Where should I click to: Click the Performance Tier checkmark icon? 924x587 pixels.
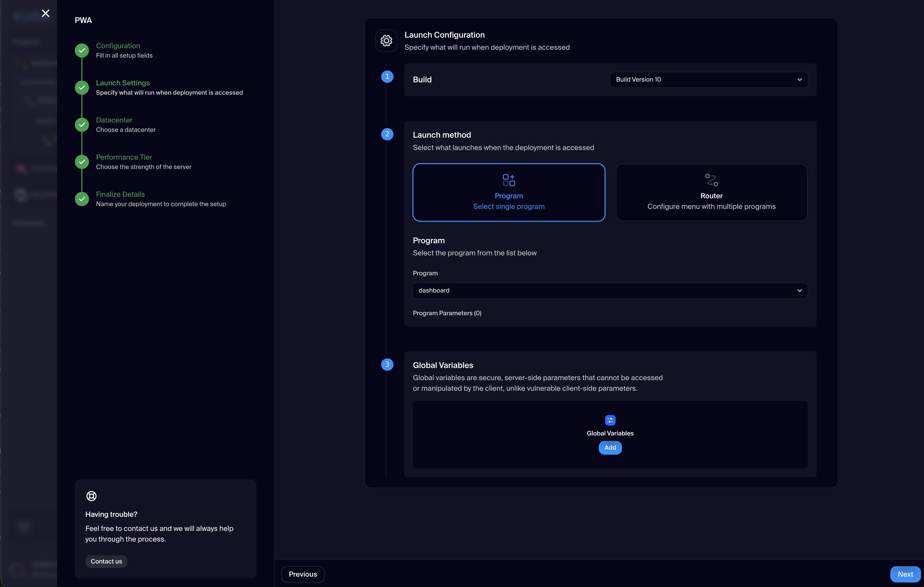tap(82, 162)
